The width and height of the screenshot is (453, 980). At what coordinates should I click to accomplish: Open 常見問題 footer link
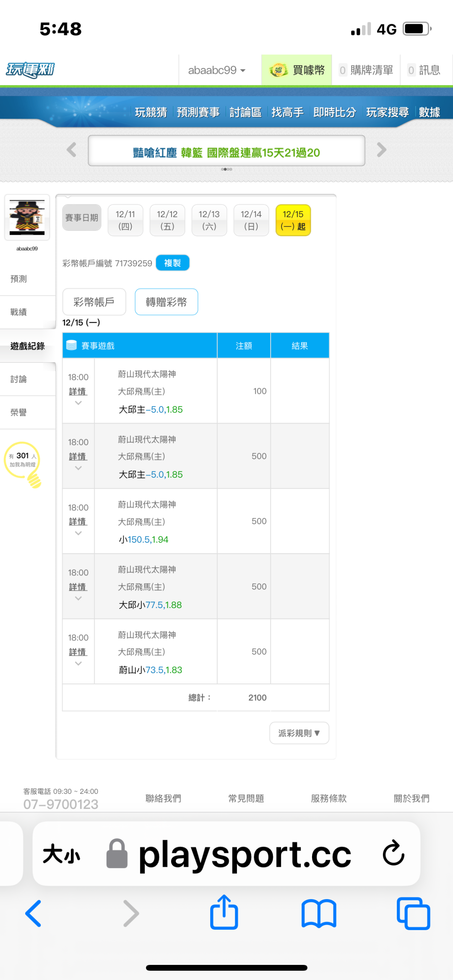[x=246, y=798]
